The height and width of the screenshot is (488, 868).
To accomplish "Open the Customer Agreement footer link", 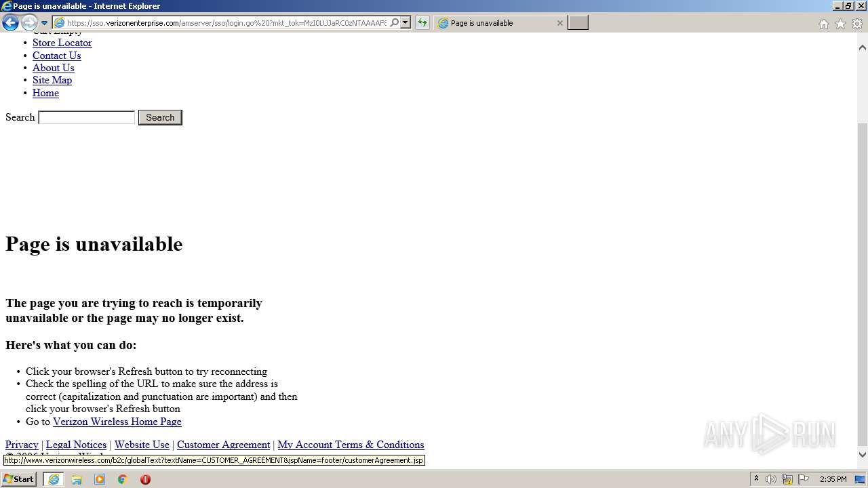I will coord(223,445).
